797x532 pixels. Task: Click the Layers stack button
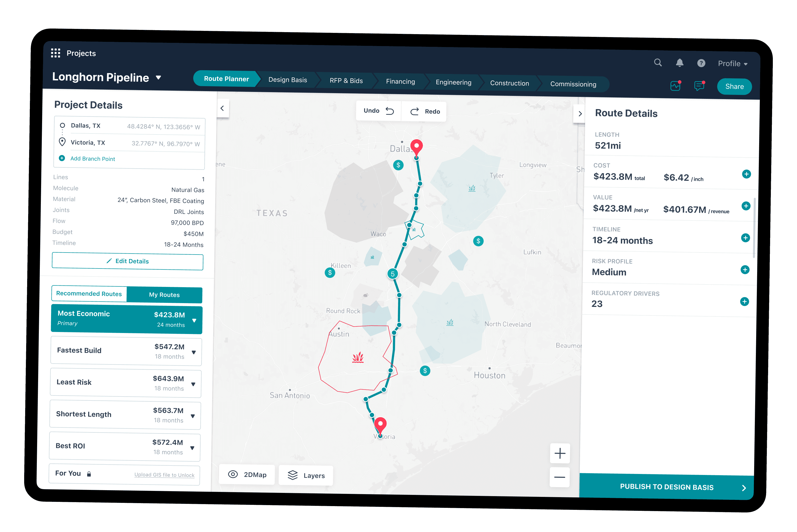(306, 475)
